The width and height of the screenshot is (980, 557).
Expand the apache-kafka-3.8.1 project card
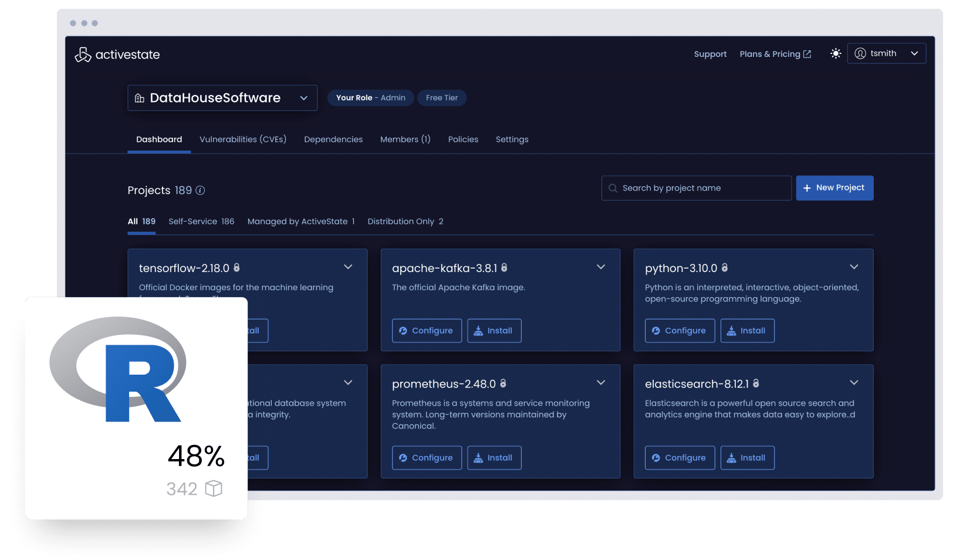(601, 267)
